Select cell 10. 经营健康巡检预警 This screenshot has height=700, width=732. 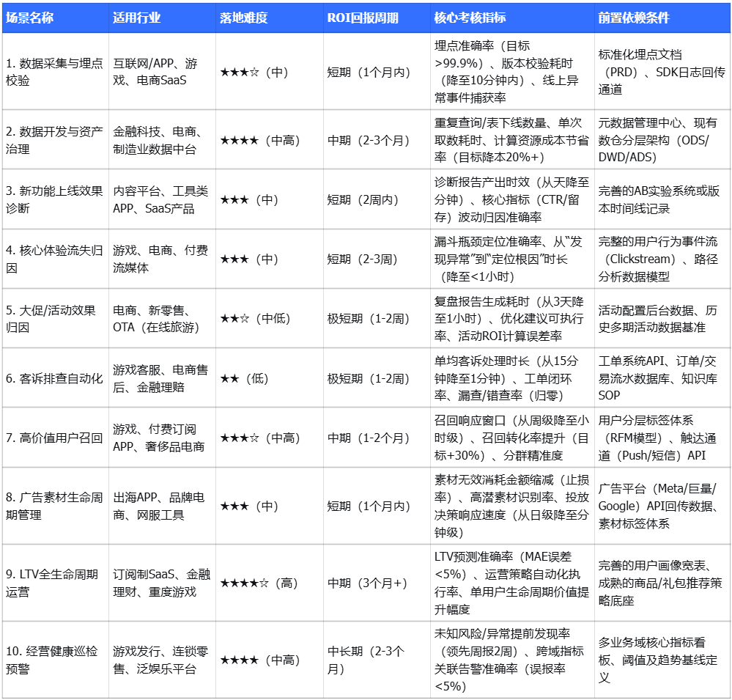point(56,660)
